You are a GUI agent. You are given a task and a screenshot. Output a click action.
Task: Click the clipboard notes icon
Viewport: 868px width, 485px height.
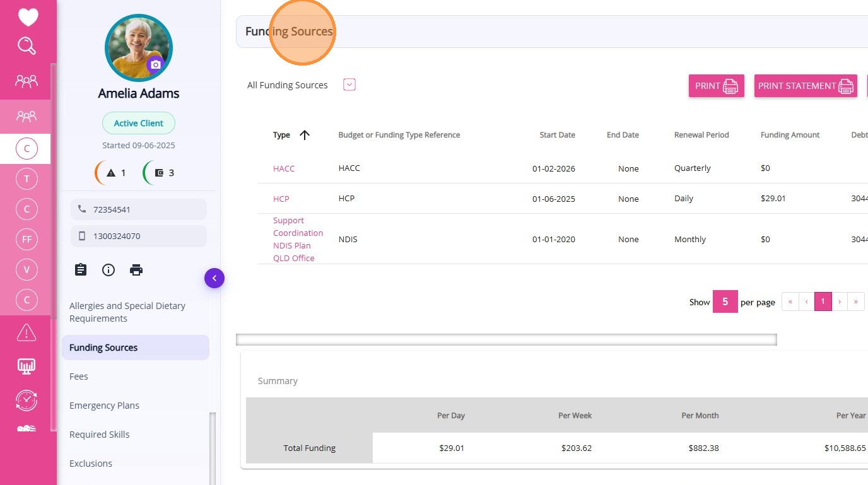coord(81,270)
